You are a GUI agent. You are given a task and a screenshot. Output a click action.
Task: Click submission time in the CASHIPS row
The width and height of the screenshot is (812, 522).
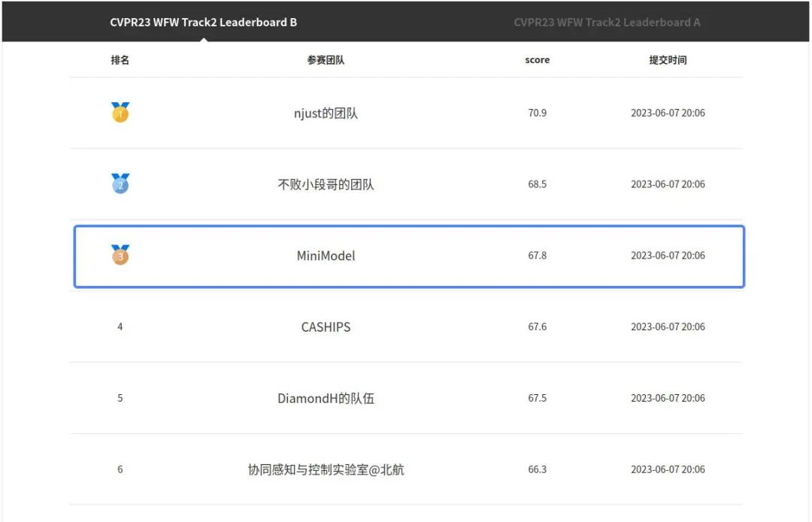click(x=668, y=327)
